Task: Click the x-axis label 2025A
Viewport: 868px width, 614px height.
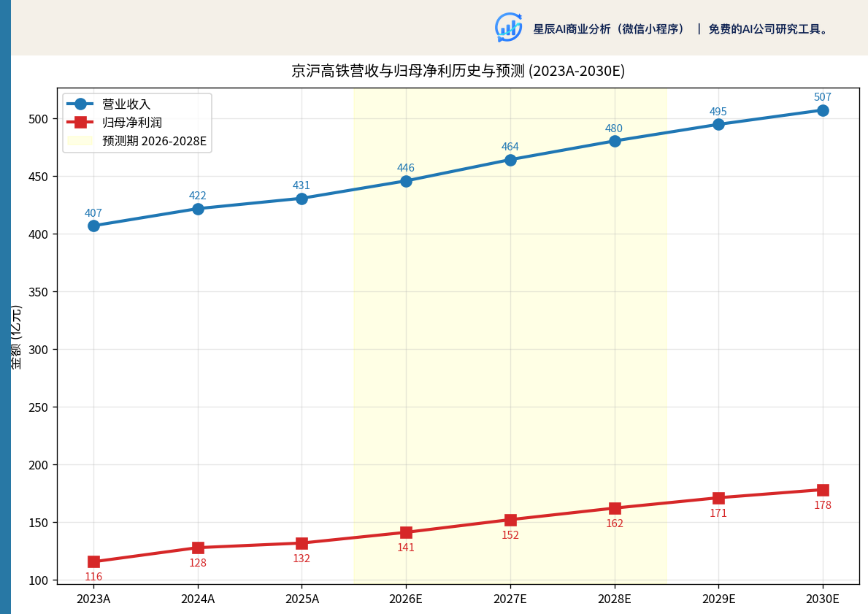Action: coord(302,599)
